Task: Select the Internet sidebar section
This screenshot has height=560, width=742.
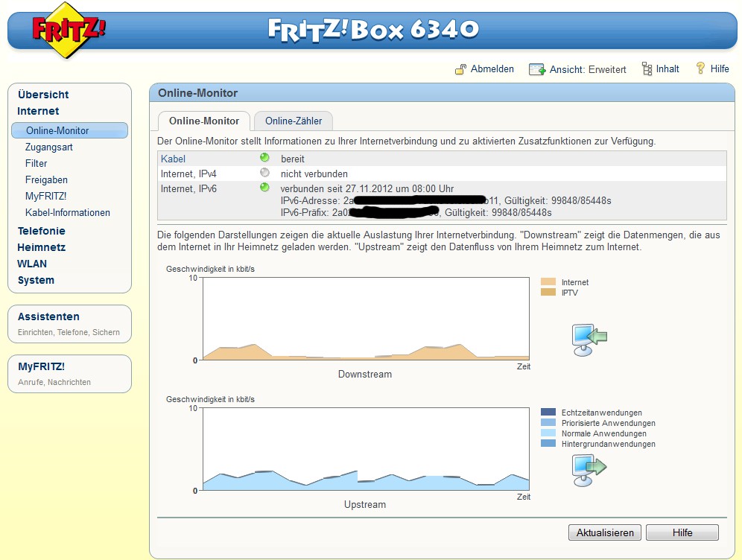Action: click(38, 111)
